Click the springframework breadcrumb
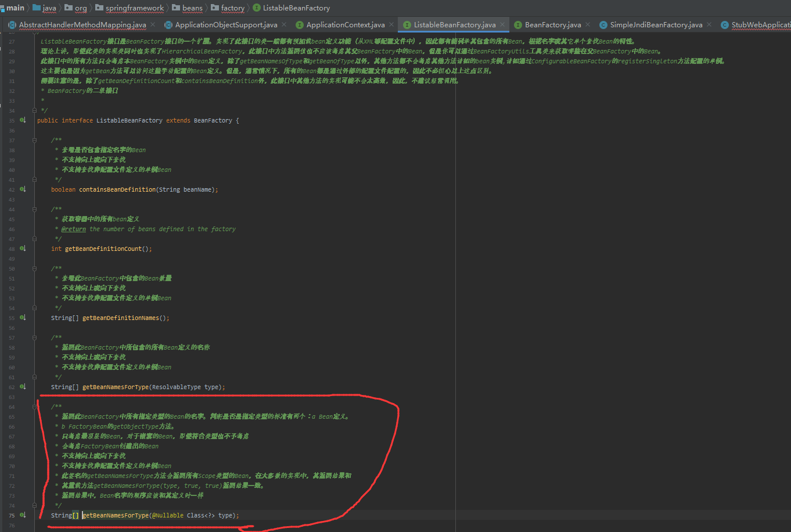Image resolution: width=791 pixels, height=532 pixels. point(130,8)
